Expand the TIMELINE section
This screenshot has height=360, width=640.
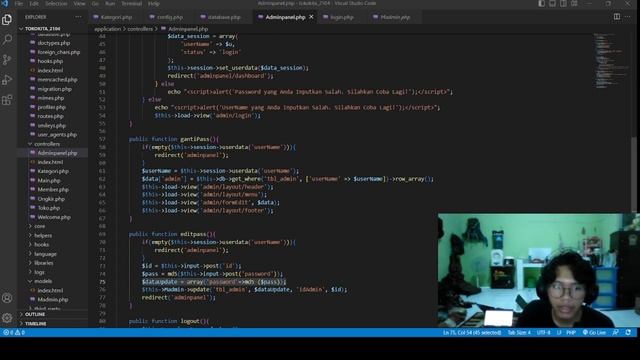click(36, 324)
